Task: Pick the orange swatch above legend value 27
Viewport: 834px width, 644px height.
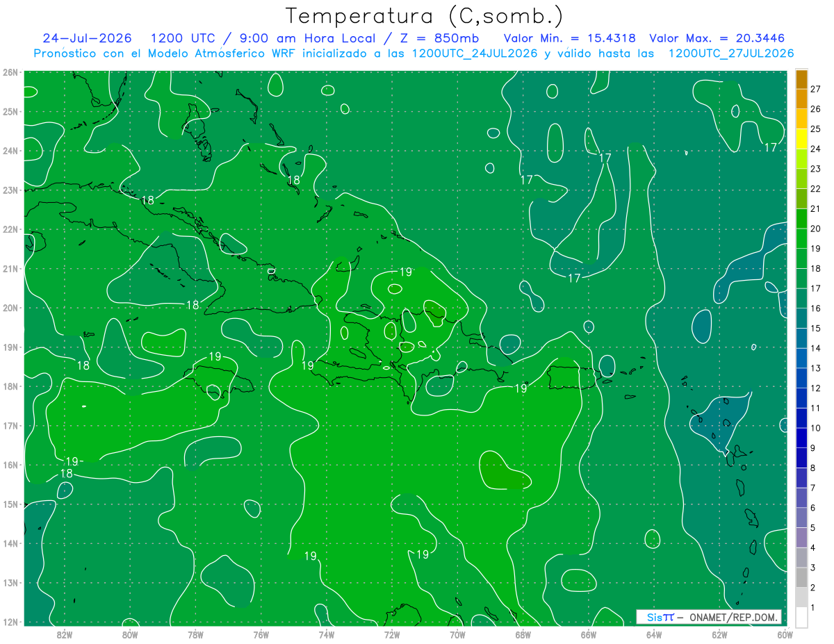Action: 801,79
